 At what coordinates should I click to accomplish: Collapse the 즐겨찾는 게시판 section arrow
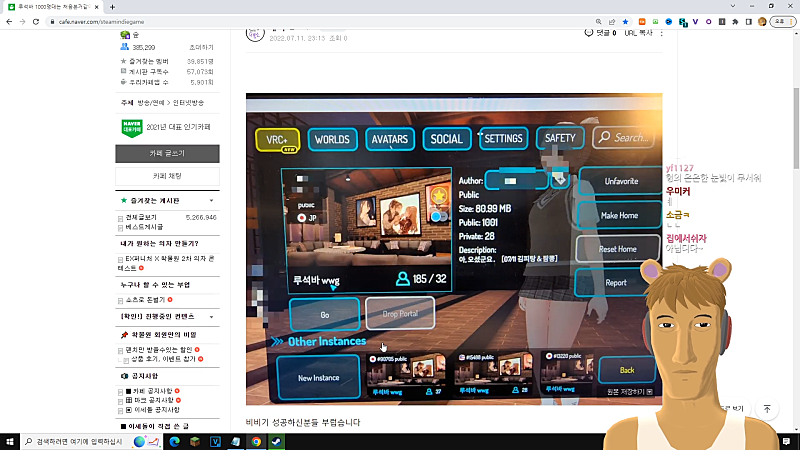point(211,201)
